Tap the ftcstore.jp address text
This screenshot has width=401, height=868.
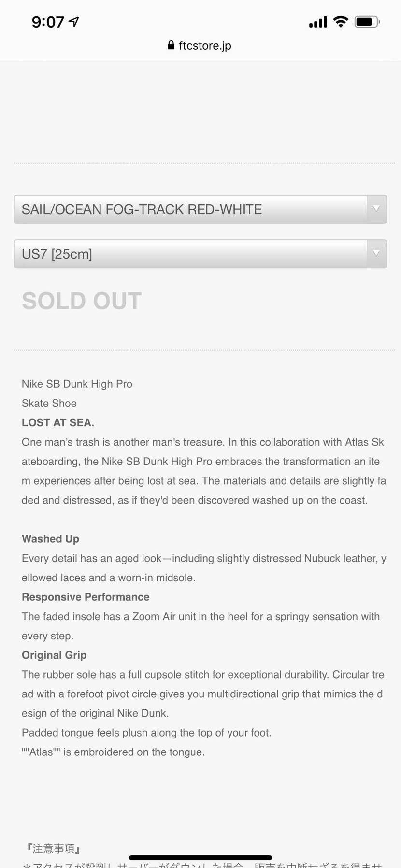coord(205,46)
